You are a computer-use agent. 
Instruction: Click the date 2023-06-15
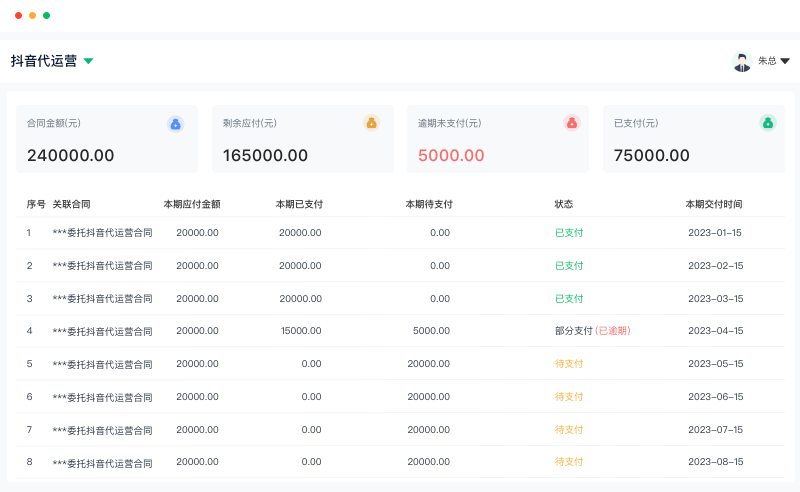pyautogui.click(x=715, y=397)
